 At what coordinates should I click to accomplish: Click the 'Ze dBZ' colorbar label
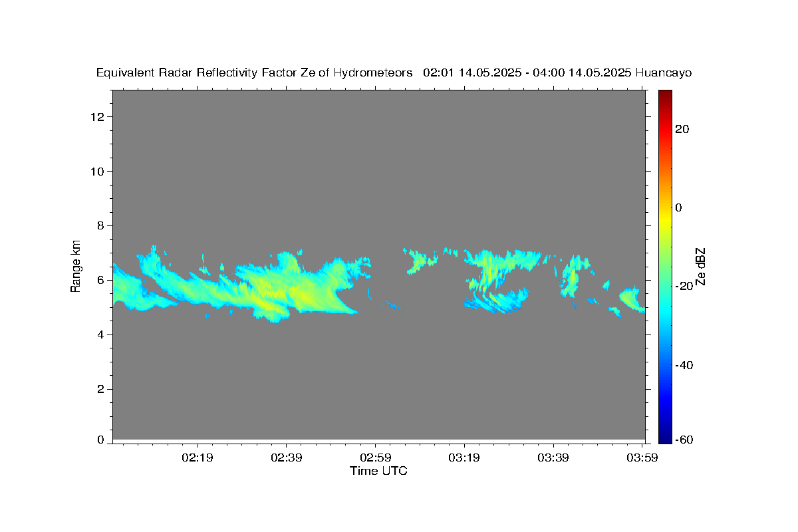(700, 266)
